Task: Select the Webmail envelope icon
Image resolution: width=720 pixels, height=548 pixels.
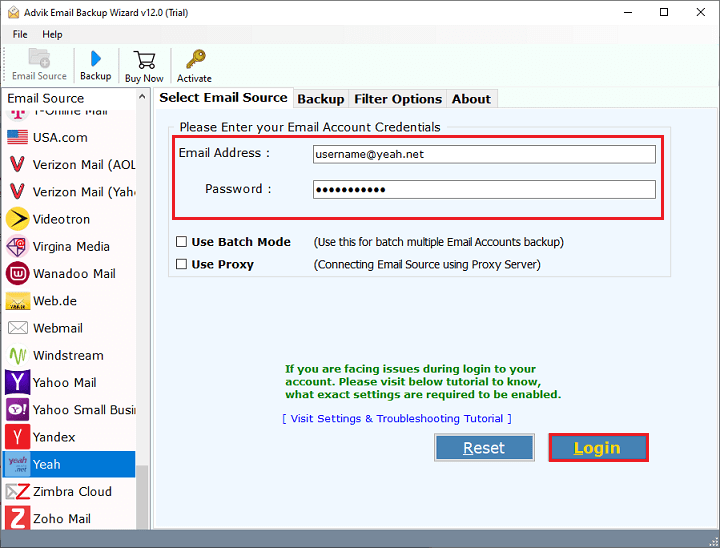Action: click(17, 328)
